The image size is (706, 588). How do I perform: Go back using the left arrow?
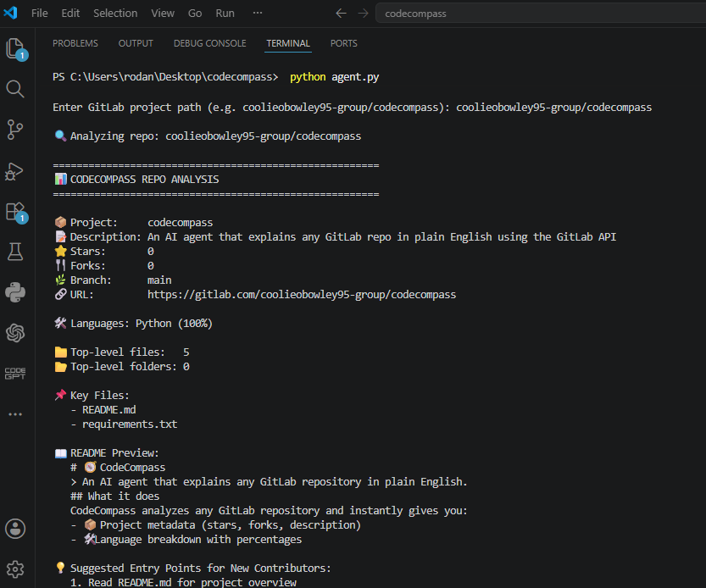pyautogui.click(x=342, y=14)
